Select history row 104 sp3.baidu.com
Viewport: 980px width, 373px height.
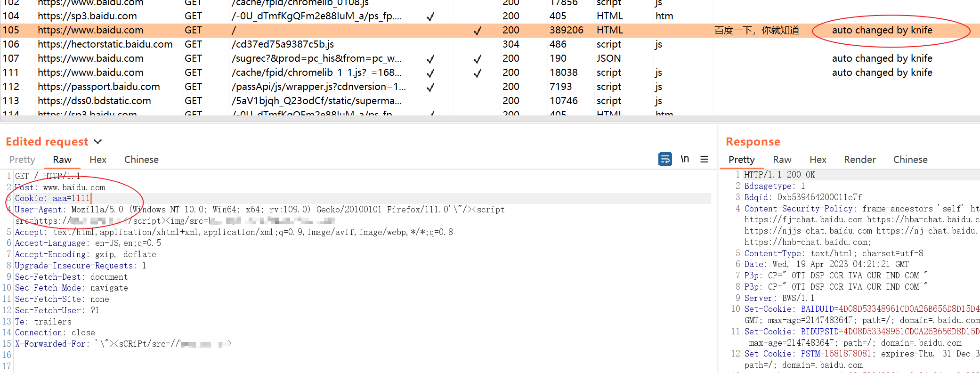coord(490,16)
